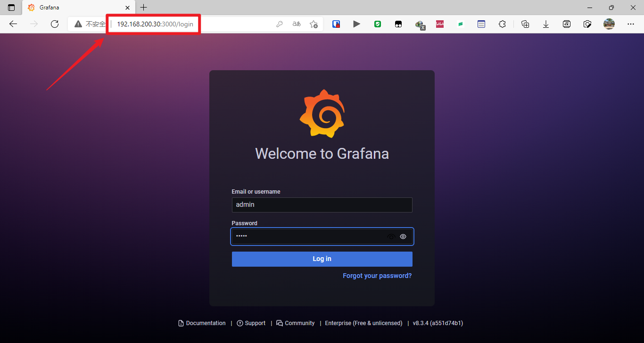Open the Tampermonkey extension icon

pyautogui.click(x=398, y=24)
